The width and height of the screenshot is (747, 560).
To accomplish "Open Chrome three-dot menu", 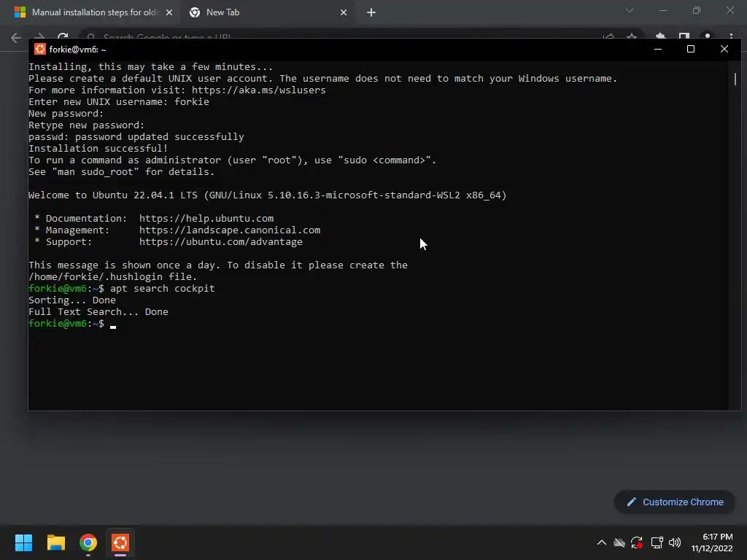I will click(x=731, y=37).
